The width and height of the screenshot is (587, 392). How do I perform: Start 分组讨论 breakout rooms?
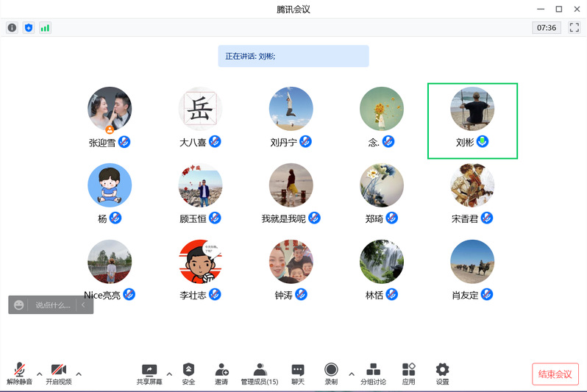(x=373, y=373)
